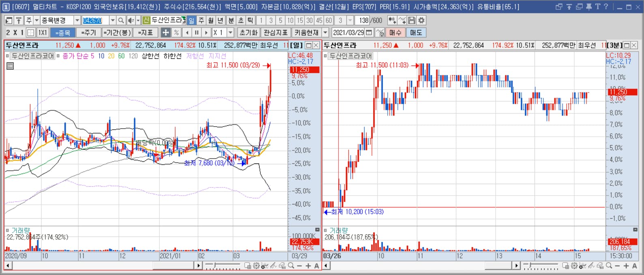This screenshot has height=275, width=644.
Task: Click 초기화 reset button
Action: (x=248, y=32)
